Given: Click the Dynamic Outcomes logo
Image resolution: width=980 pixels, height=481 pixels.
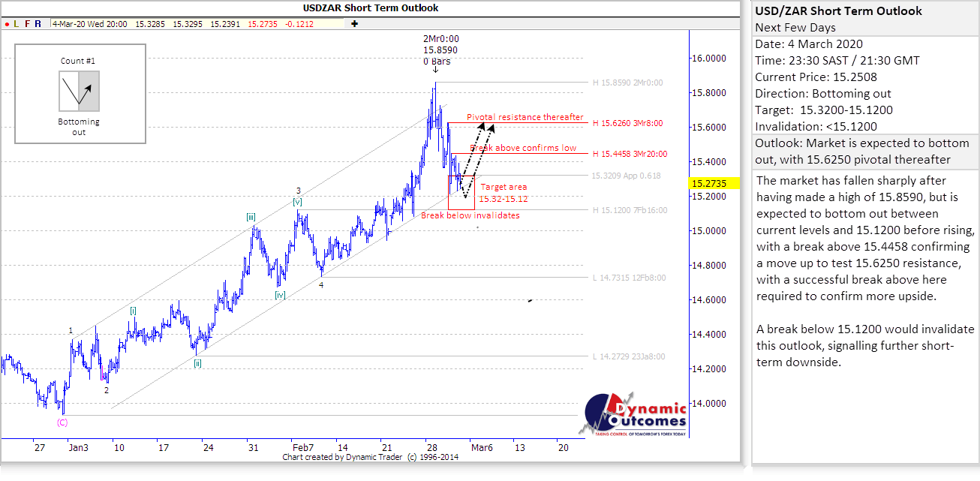Looking at the screenshot, I should tap(633, 415).
